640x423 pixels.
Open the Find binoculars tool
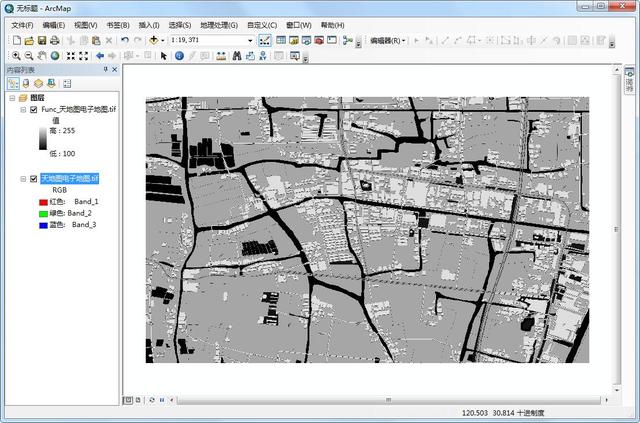pos(237,56)
